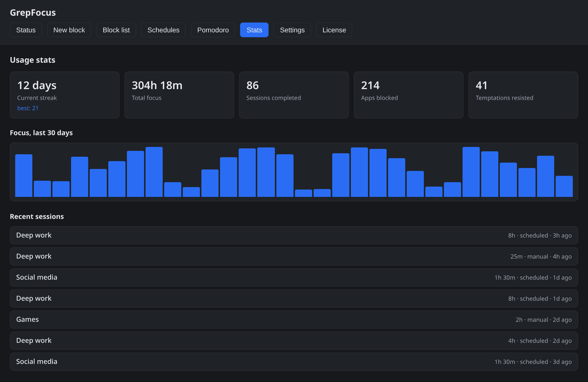
Task: Click the '2h · manual · 2d ago' details
Action: 543,320
